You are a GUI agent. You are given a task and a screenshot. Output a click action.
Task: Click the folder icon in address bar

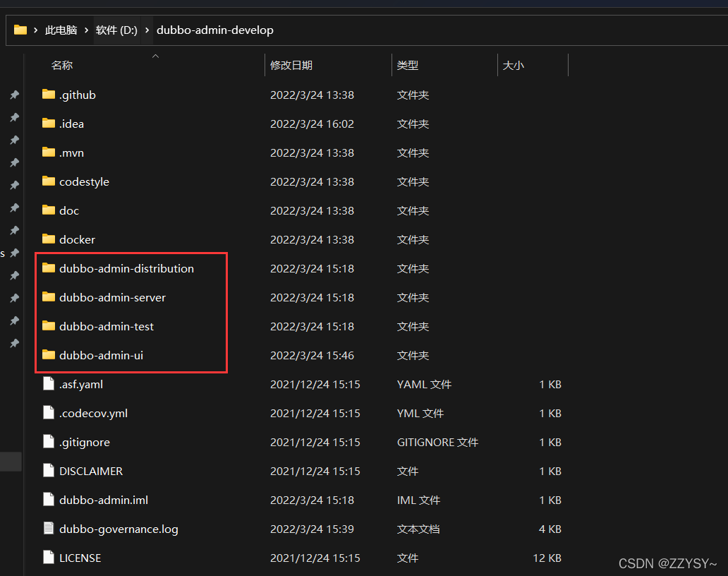point(20,30)
